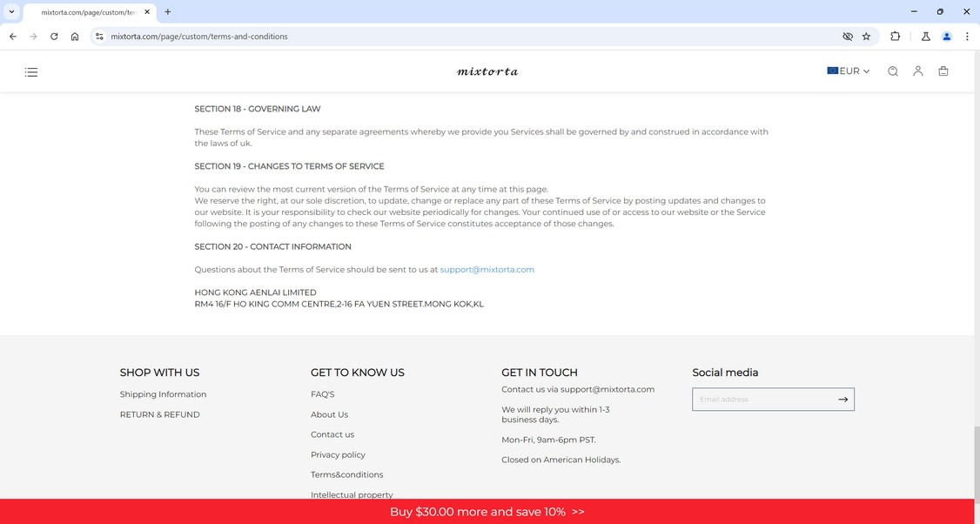Restore down the browser window
Screen dimensions: 980x524
pyautogui.click(x=940, y=11)
